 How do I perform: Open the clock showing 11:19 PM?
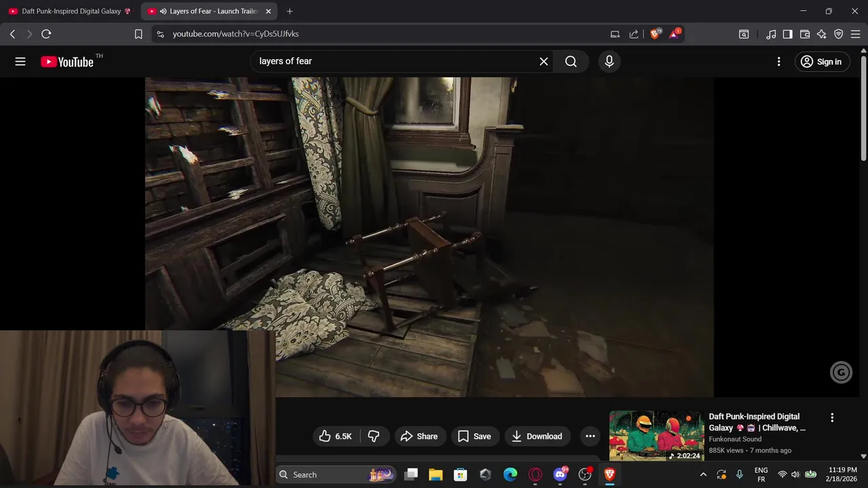842,474
